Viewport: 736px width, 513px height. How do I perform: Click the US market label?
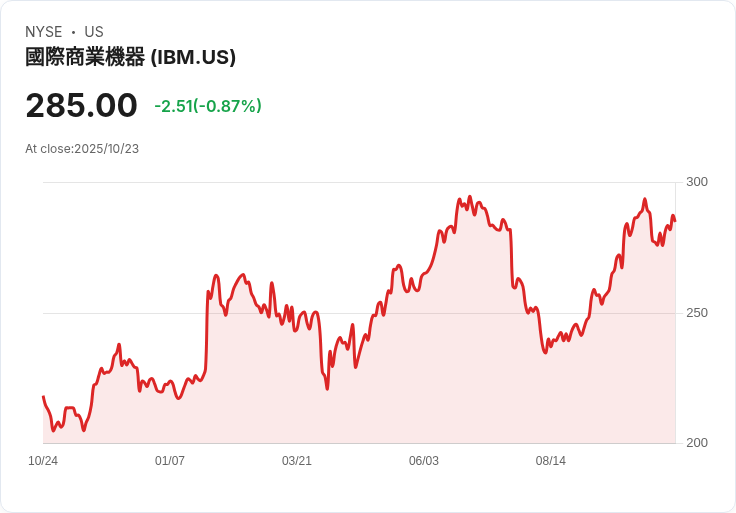click(94, 32)
